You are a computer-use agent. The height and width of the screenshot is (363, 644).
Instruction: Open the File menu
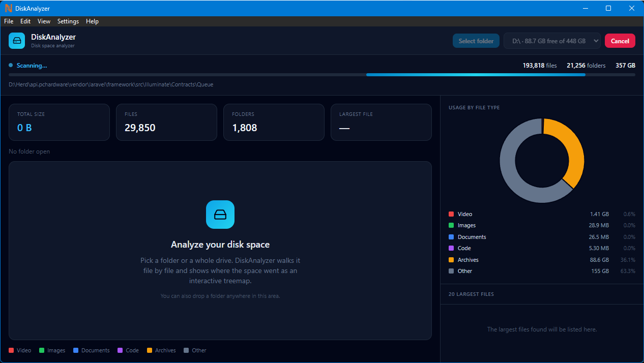point(9,21)
